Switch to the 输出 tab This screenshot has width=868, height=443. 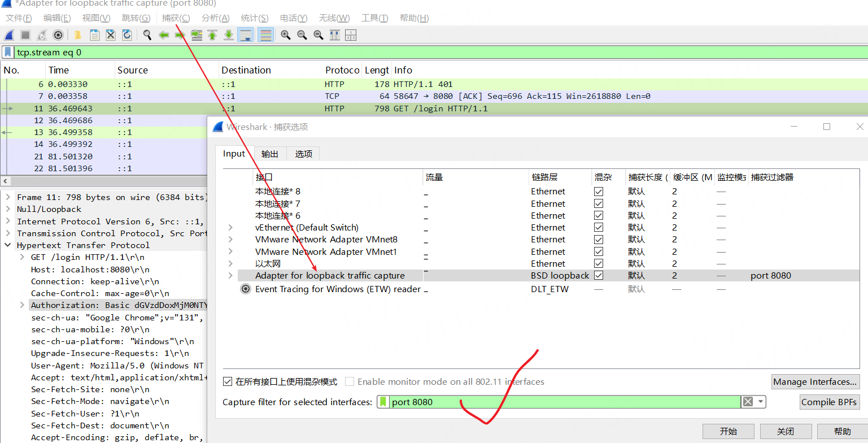(270, 154)
